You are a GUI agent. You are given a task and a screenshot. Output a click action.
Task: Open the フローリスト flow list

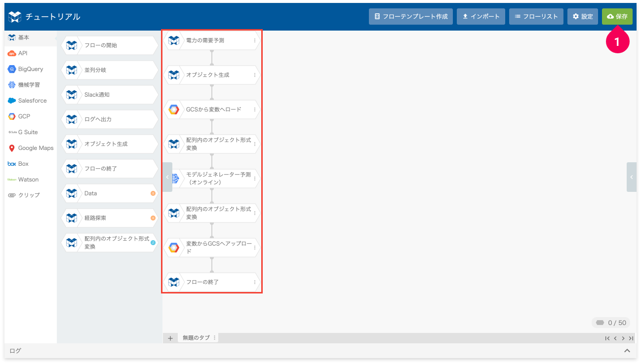click(536, 16)
